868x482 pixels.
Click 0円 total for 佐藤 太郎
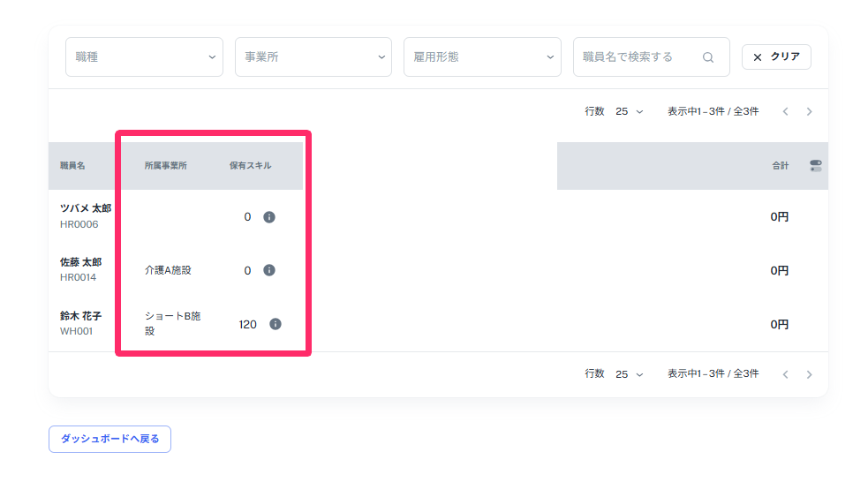pyautogui.click(x=780, y=271)
